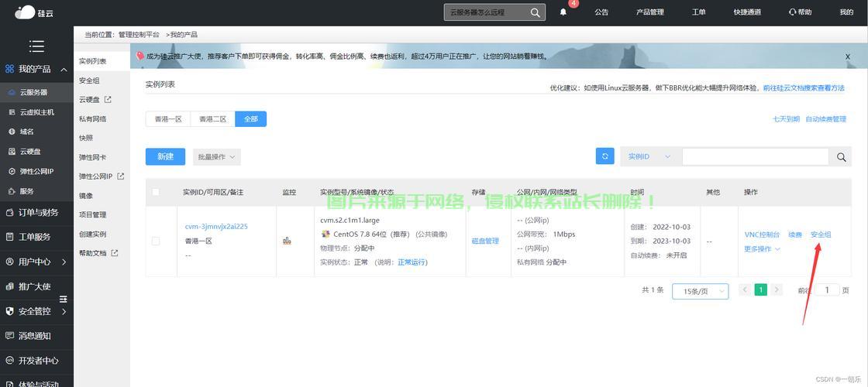Go to previous page arrow
This screenshot has width=868, height=387.
tap(745, 289)
